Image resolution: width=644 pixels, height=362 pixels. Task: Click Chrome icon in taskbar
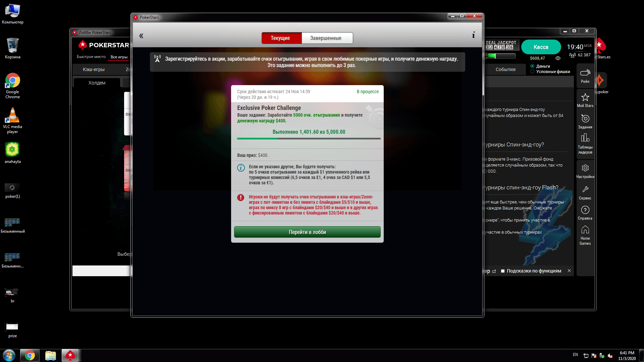(30, 355)
